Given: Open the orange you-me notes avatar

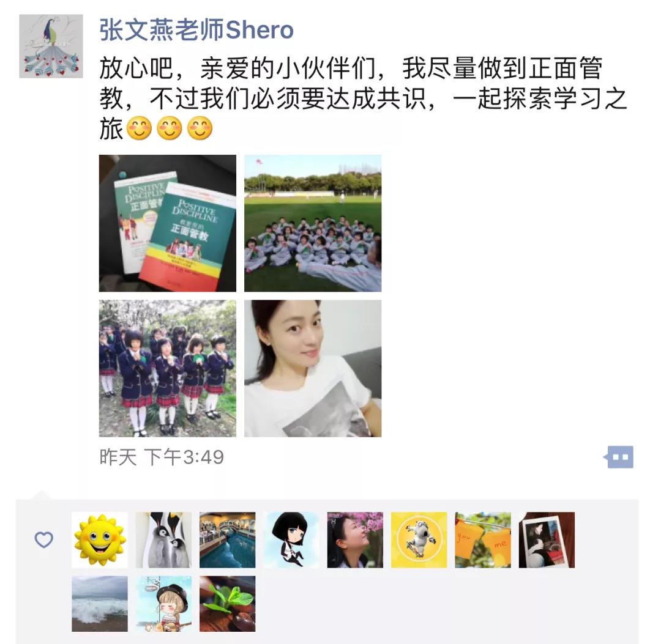Looking at the screenshot, I should [x=483, y=540].
